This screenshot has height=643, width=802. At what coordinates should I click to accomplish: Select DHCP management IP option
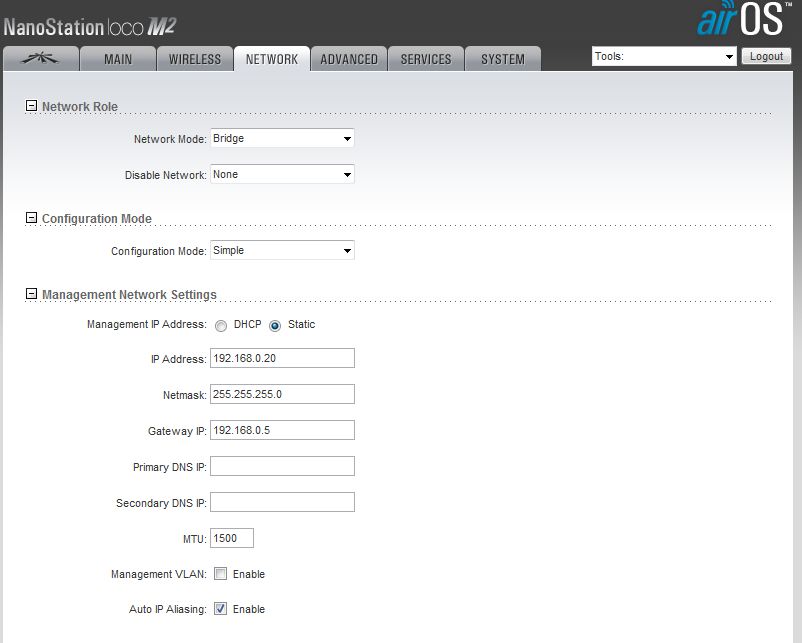tap(221, 325)
